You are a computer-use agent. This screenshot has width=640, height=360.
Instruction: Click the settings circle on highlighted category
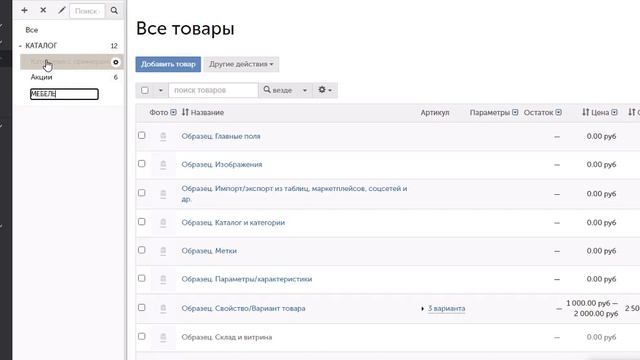[x=116, y=62]
